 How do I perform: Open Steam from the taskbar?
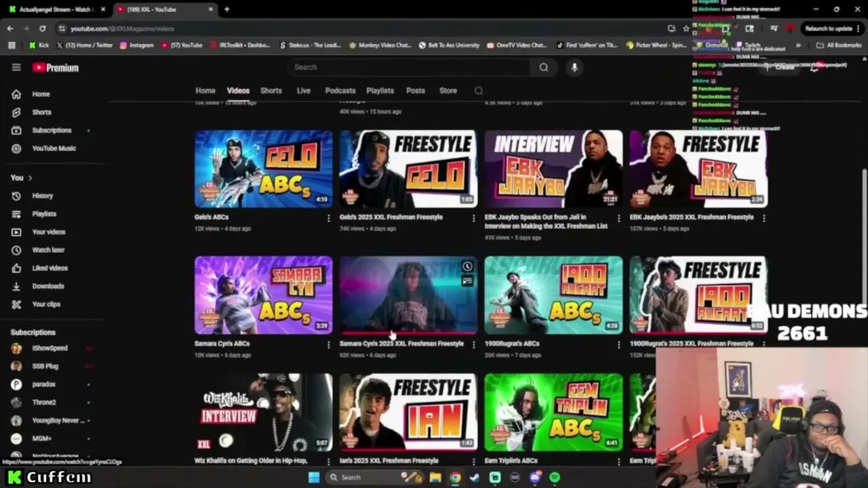pyautogui.click(x=475, y=477)
